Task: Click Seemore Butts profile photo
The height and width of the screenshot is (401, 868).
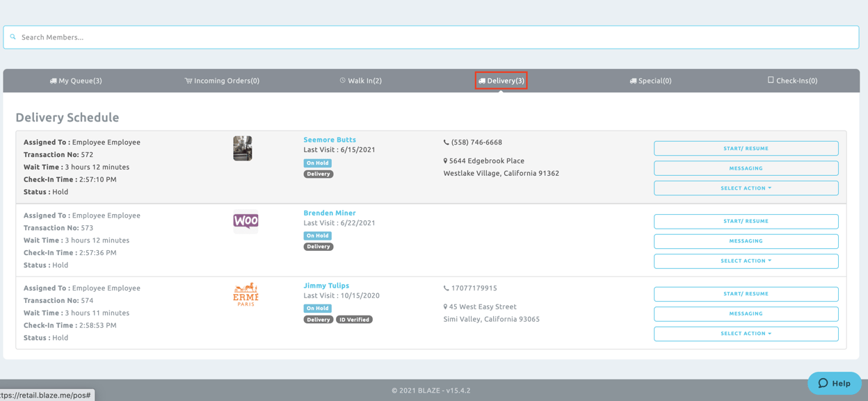Action: 243,148
